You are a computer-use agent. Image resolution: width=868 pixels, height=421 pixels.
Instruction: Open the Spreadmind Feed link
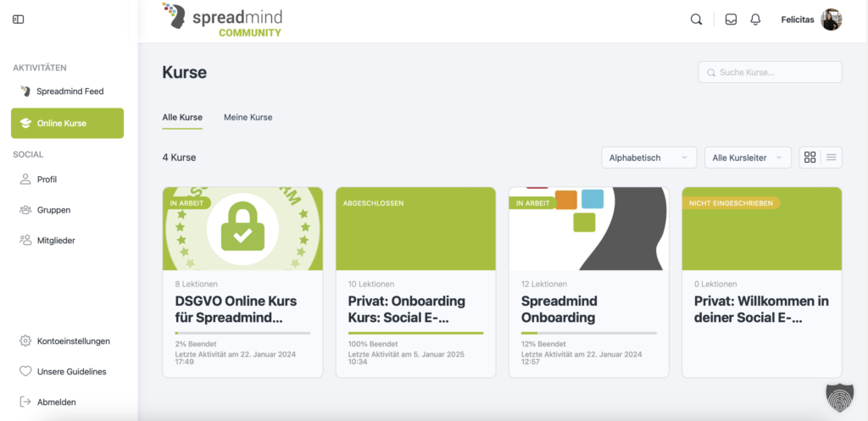pos(70,91)
